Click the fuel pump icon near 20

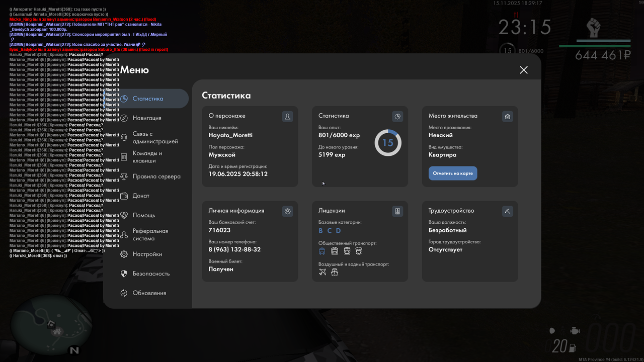click(x=572, y=347)
